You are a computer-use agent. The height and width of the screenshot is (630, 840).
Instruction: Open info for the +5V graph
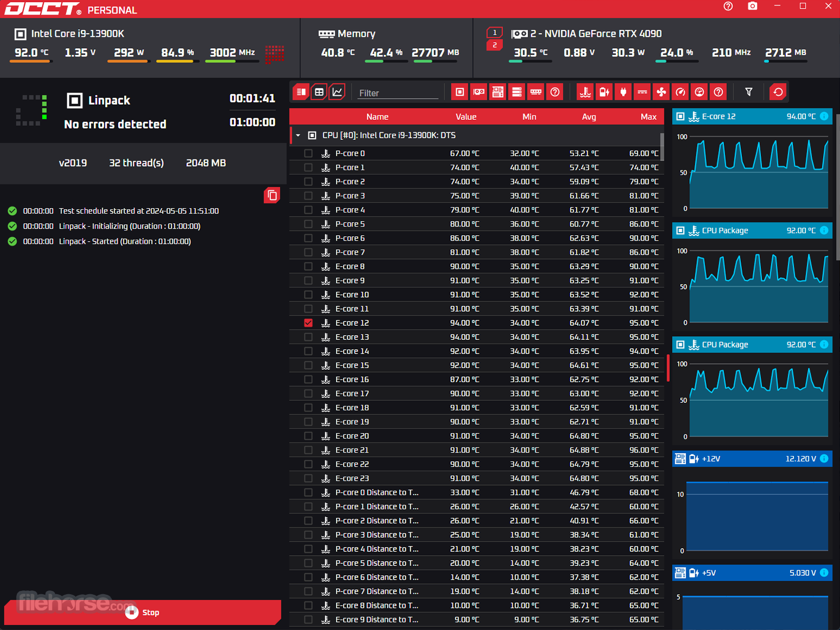click(824, 573)
